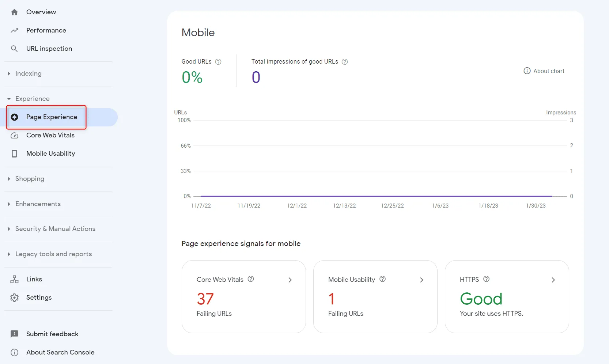Viewport: 609px width, 364px height.
Task: Open the About chart link
Action: pos(549,71)
